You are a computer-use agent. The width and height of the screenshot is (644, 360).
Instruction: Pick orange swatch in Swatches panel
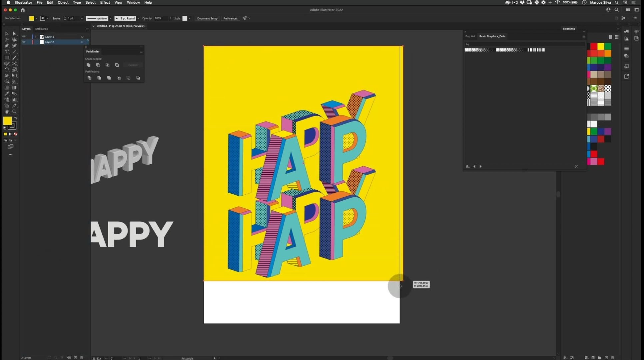pos(608,53)
